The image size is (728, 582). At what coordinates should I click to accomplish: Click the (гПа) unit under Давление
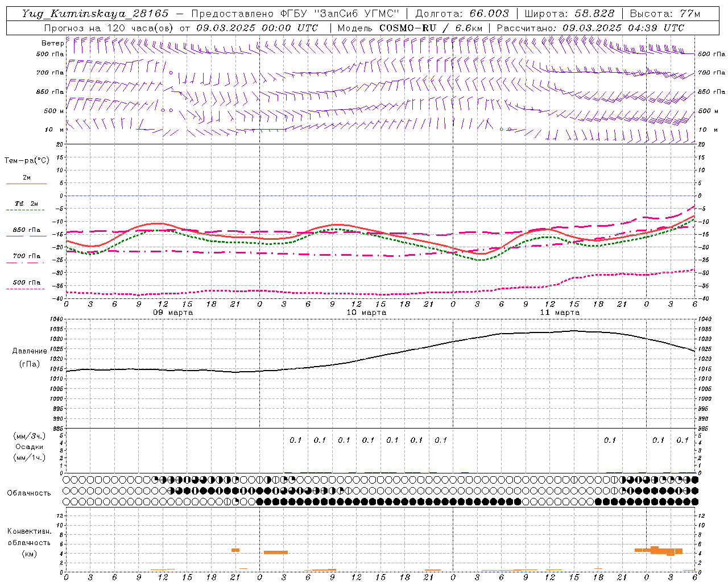click(x=30, y=364)
